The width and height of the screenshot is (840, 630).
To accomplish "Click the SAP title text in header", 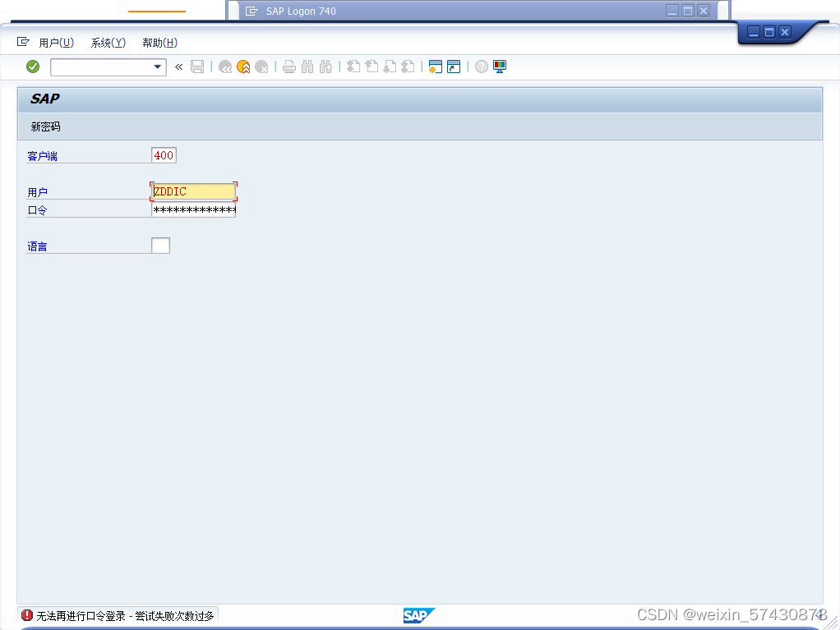I will coord(45,99).
